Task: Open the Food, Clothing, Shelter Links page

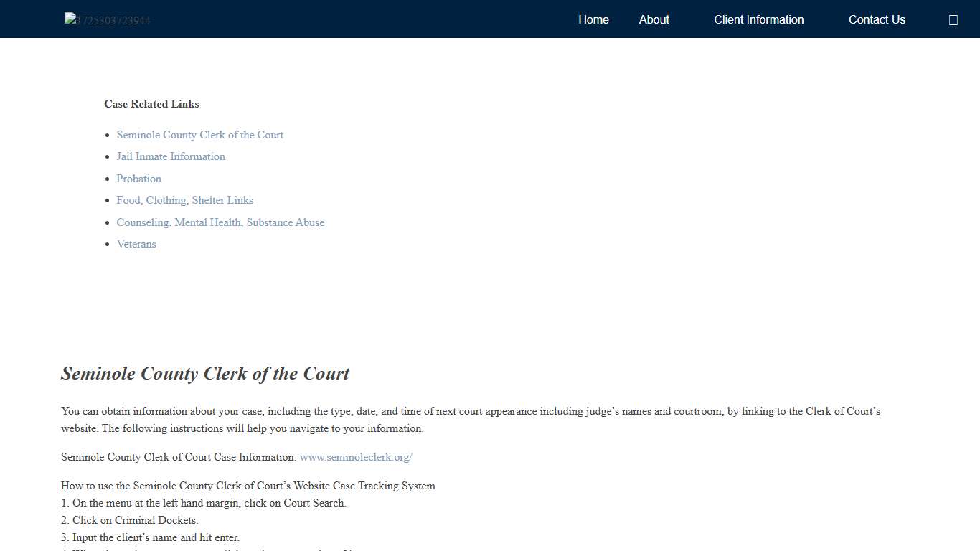Action: [184, 200]
